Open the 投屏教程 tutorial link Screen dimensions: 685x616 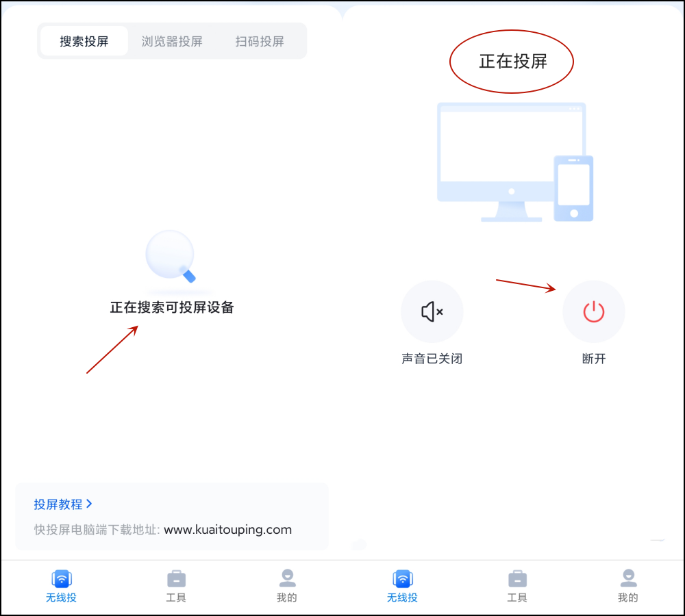tap(58, 504)
